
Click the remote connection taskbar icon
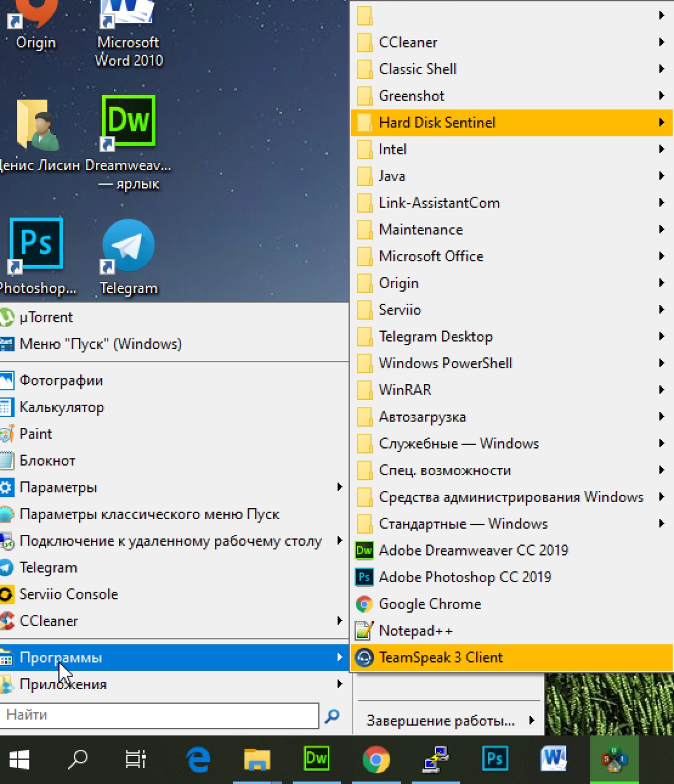436,759
